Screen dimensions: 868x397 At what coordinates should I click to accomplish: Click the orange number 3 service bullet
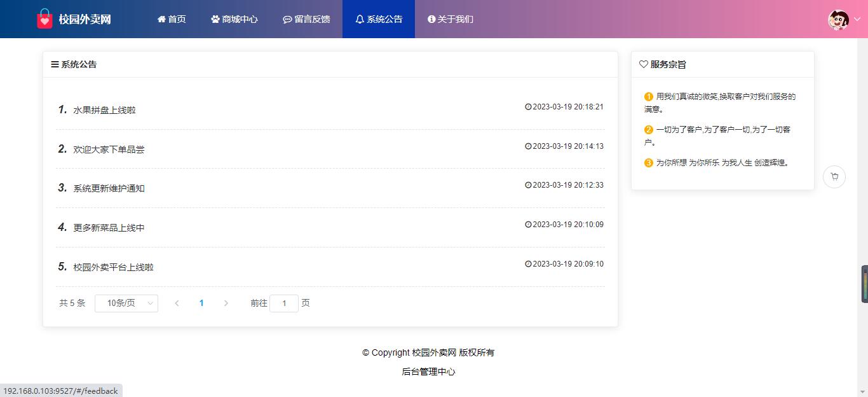pos(649,163)
